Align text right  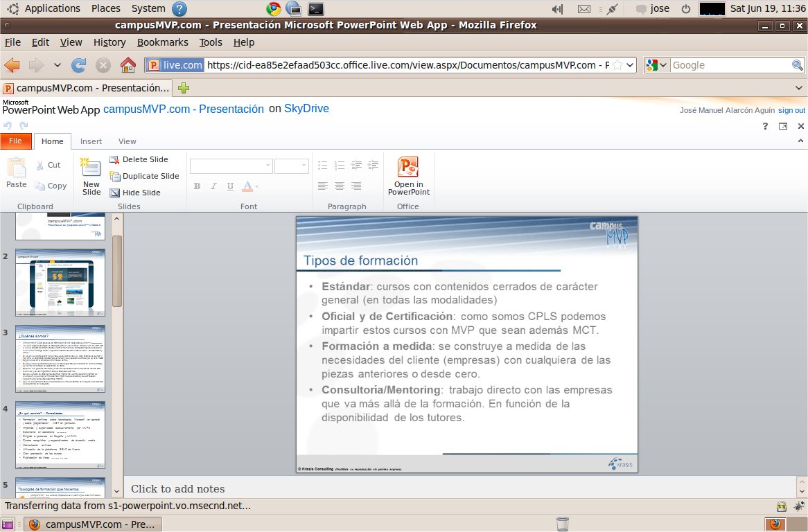(x=356, y=186)
